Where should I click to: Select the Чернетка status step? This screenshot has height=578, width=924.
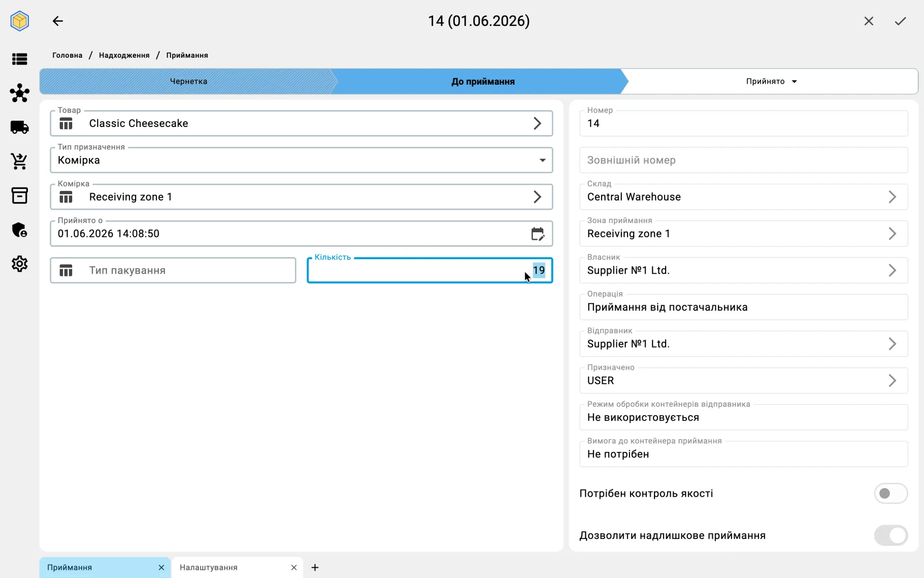(x=188, y=81)
